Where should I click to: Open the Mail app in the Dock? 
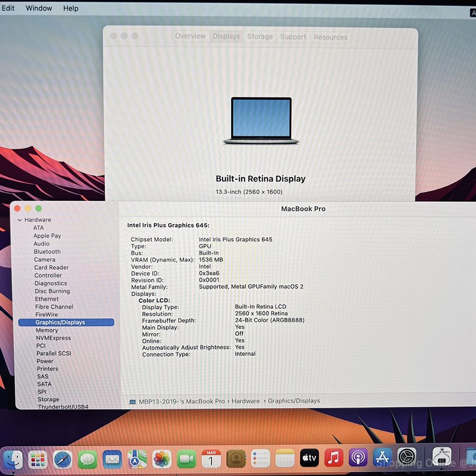tap(112, 459)
